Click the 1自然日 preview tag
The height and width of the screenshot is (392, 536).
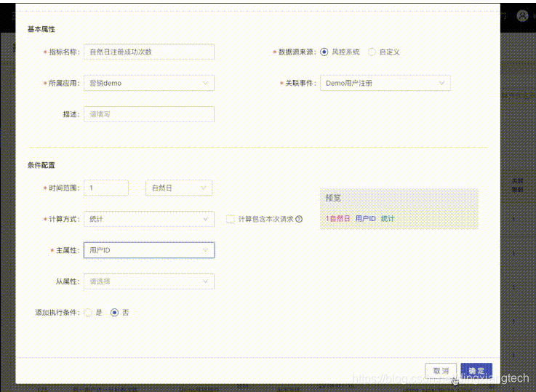337,219
